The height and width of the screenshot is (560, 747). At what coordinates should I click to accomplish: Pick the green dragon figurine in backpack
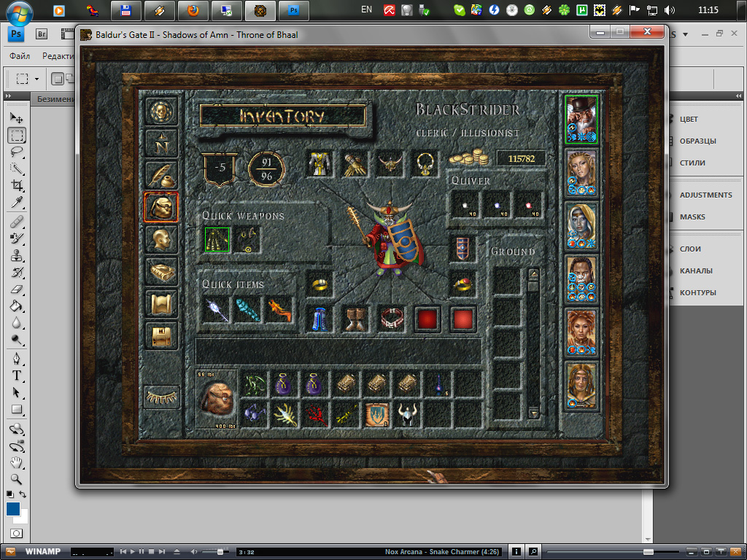(254, 384)
